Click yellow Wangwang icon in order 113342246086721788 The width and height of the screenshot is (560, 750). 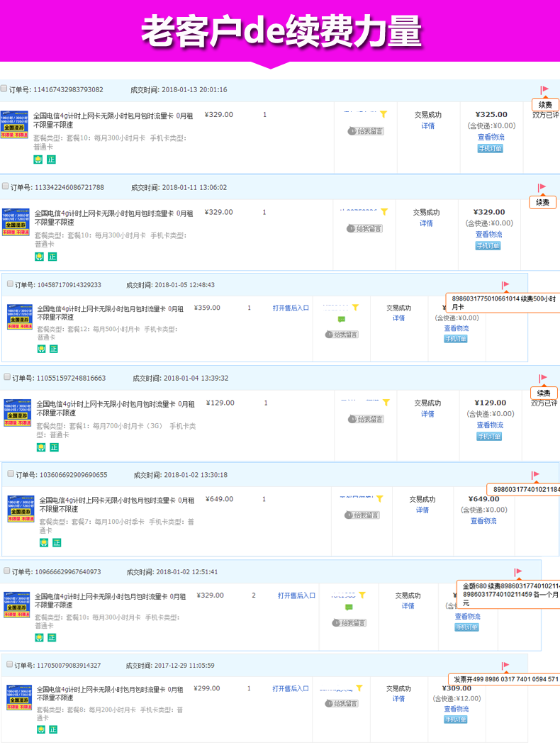pos(384,212)
